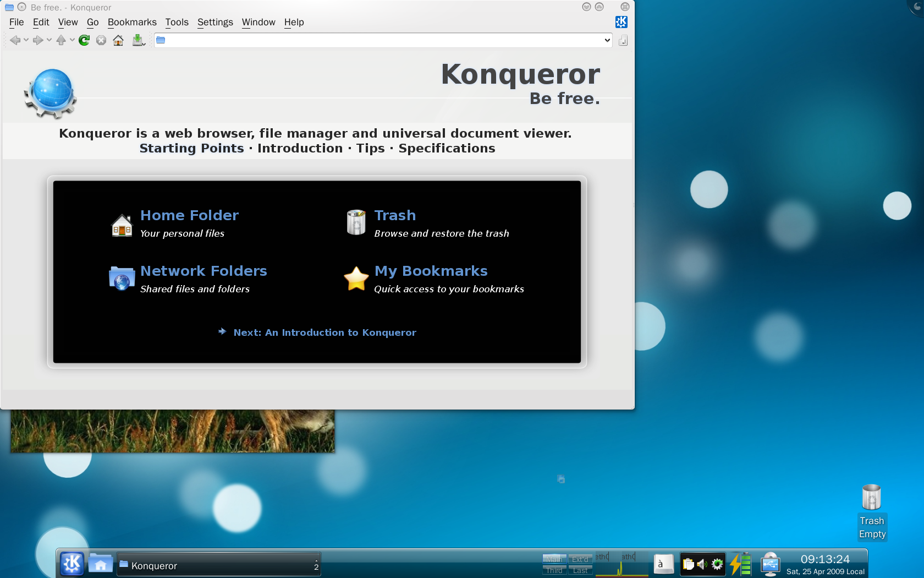Switch to the Last virtual desktop
The height and width of the screenshot is (578, 924).
[x=580, y=570]
